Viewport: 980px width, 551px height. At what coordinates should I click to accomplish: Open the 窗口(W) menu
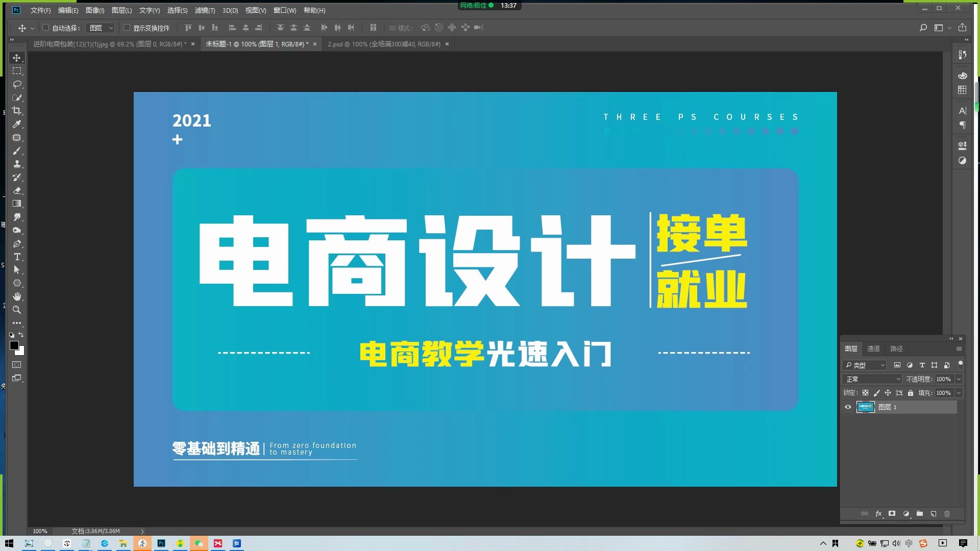(285, 10)
